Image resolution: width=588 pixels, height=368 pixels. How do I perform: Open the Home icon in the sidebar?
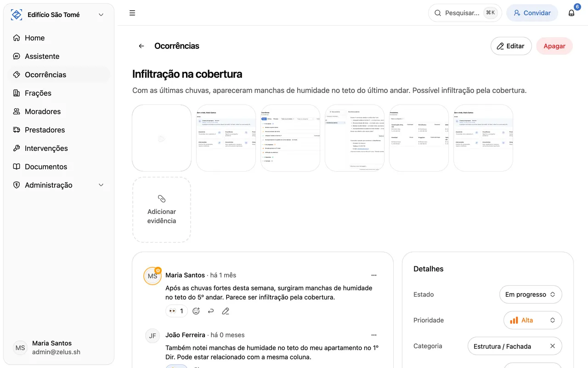pos(17,38)
